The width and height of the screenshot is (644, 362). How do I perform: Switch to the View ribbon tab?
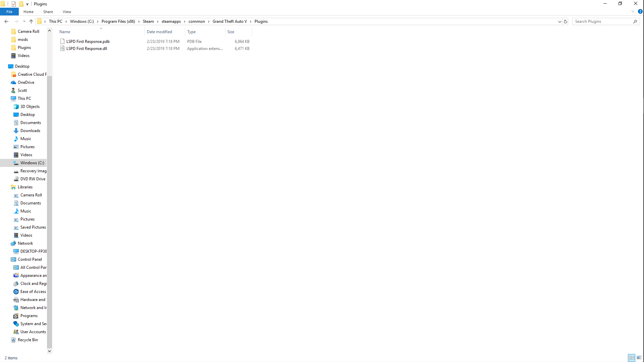67,12
